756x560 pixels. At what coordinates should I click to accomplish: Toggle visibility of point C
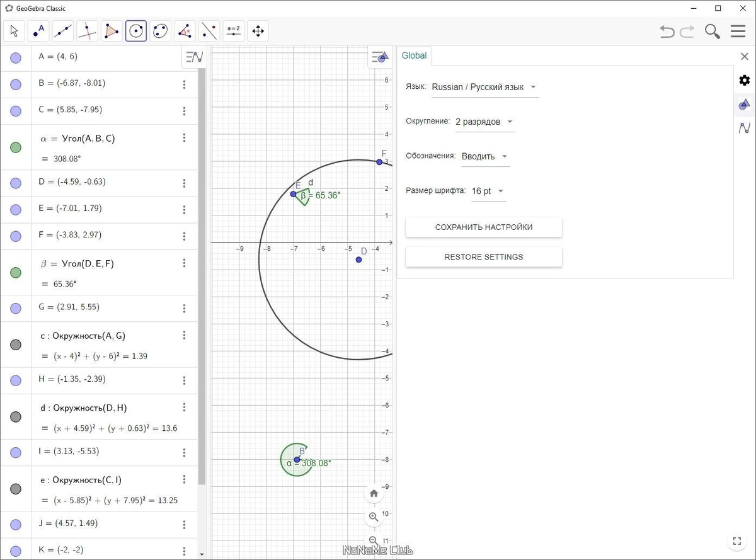[16, 111]
